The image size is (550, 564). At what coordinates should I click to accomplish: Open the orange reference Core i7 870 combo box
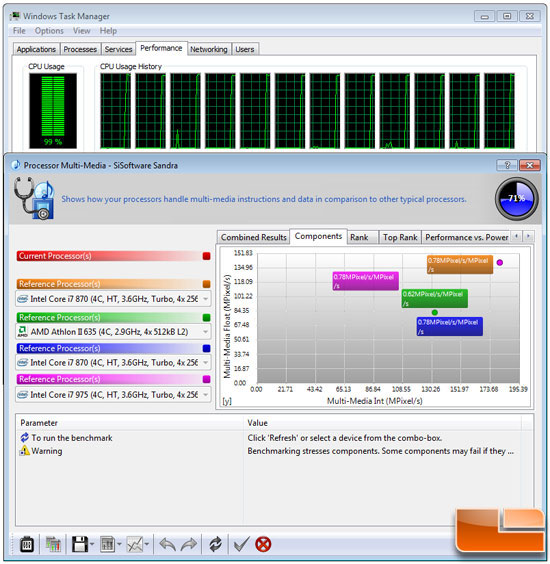click(x=113, y=299)
